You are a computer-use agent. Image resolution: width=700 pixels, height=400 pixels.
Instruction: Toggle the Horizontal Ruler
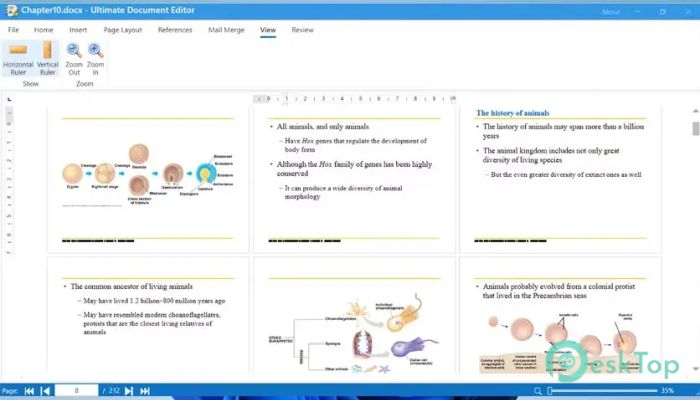(x=18, y=58)
